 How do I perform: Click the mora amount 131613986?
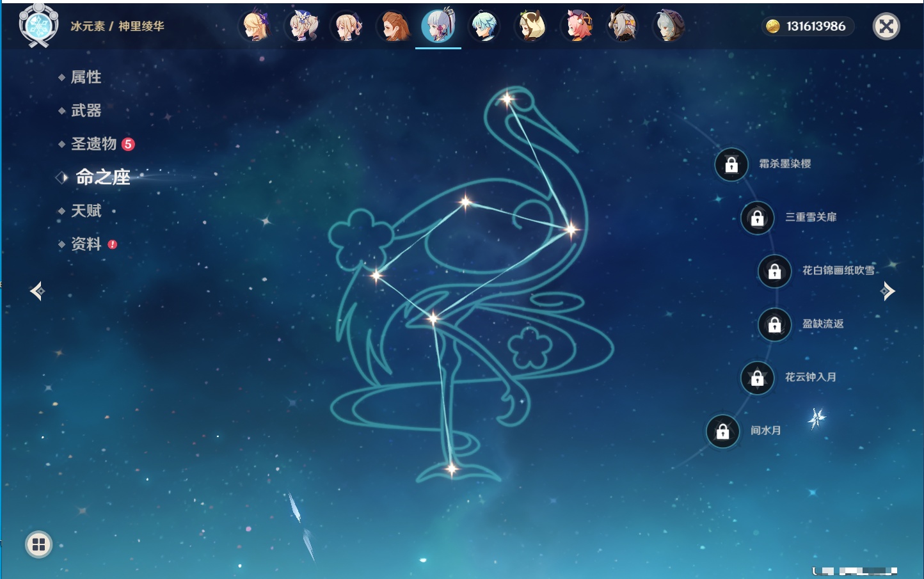tap(816, 26)
